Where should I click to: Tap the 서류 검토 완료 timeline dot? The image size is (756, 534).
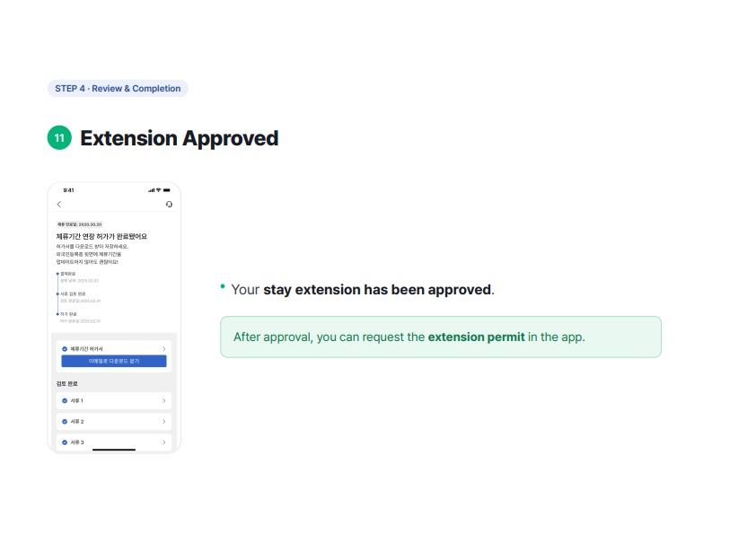tap(57, 293)
